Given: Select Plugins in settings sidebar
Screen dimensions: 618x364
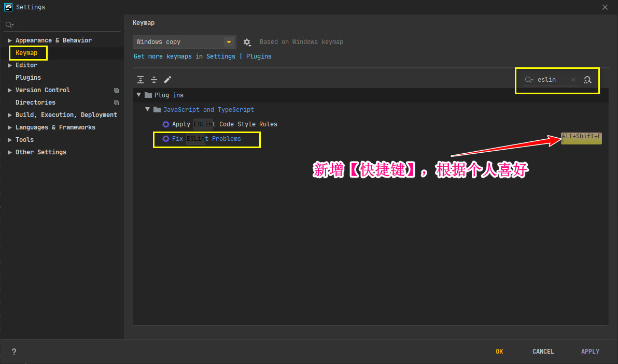Looking at the screenshot, I should pos(28,78).
